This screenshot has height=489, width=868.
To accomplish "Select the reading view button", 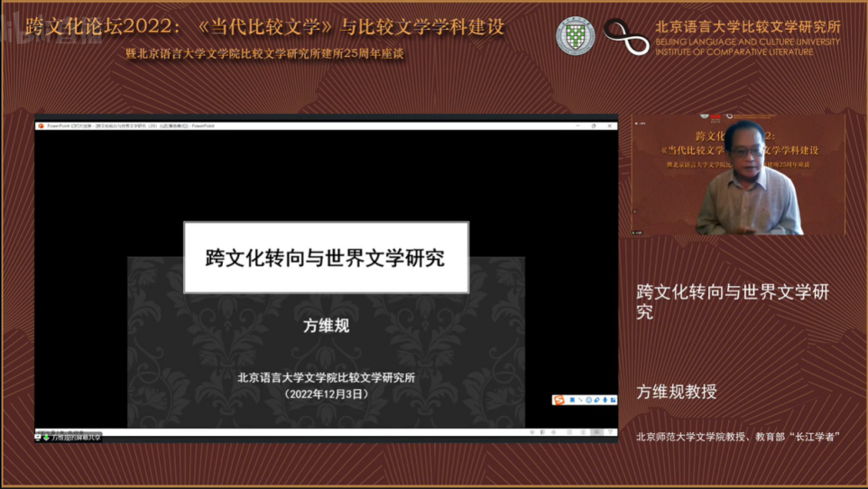I will (583, 432).
